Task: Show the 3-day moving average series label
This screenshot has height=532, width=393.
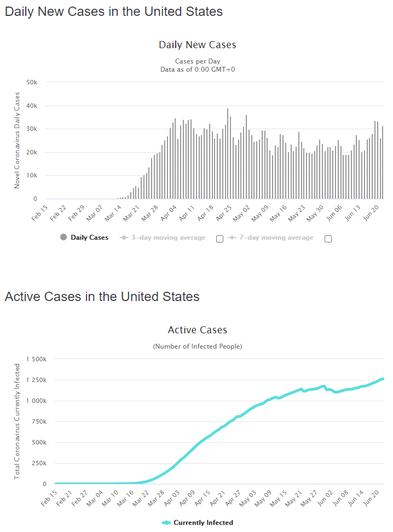Action: [x=169, y=238]
